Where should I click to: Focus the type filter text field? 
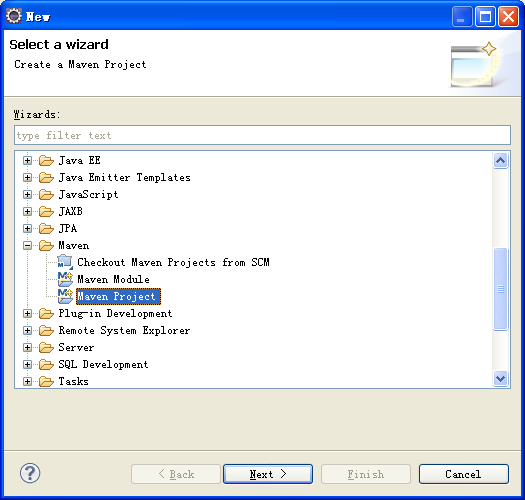262,135
